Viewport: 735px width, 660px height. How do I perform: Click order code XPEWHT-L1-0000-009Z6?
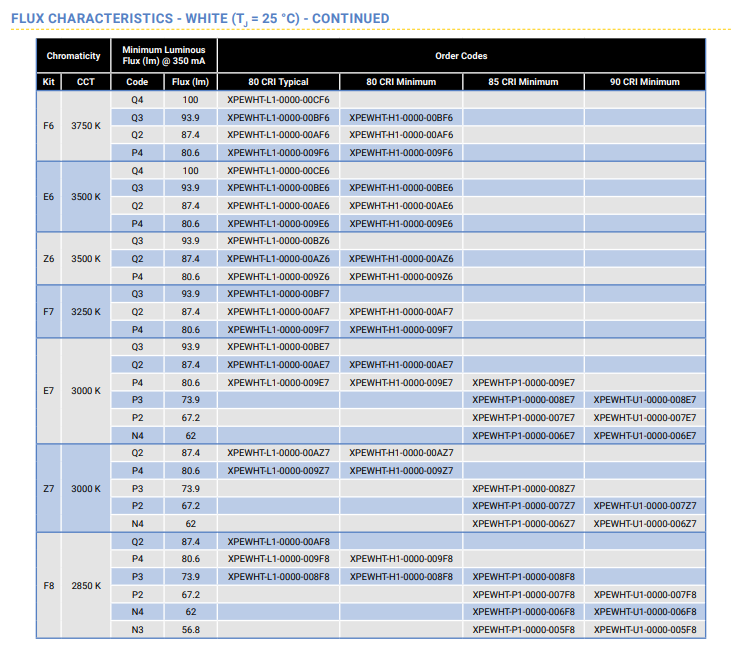click(278, 277)
